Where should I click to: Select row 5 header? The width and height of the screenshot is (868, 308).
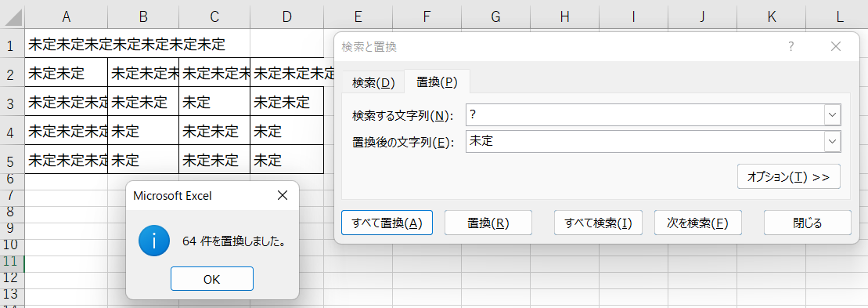click(x=13, y=160)
